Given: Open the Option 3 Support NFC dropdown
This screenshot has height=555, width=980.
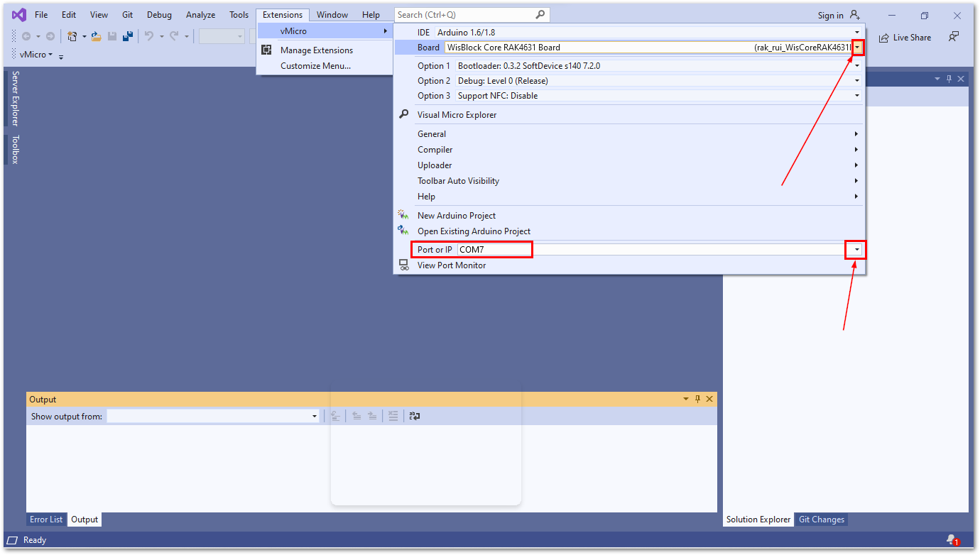Looking at the screenshot, I should (x=857, y=95).
